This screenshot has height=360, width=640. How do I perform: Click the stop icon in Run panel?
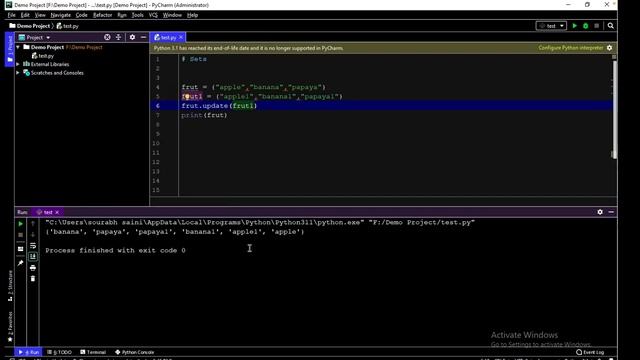point(20,235)
